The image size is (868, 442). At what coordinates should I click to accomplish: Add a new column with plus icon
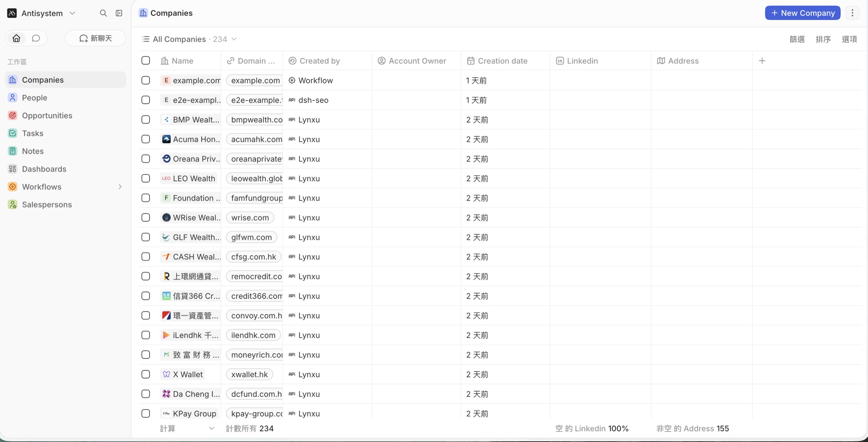pyautogui.click(x=762, y=61)
